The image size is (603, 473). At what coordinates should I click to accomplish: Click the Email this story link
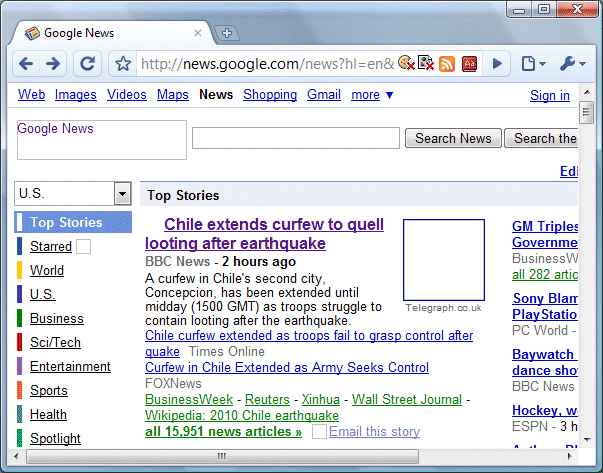tap(375, 432)
